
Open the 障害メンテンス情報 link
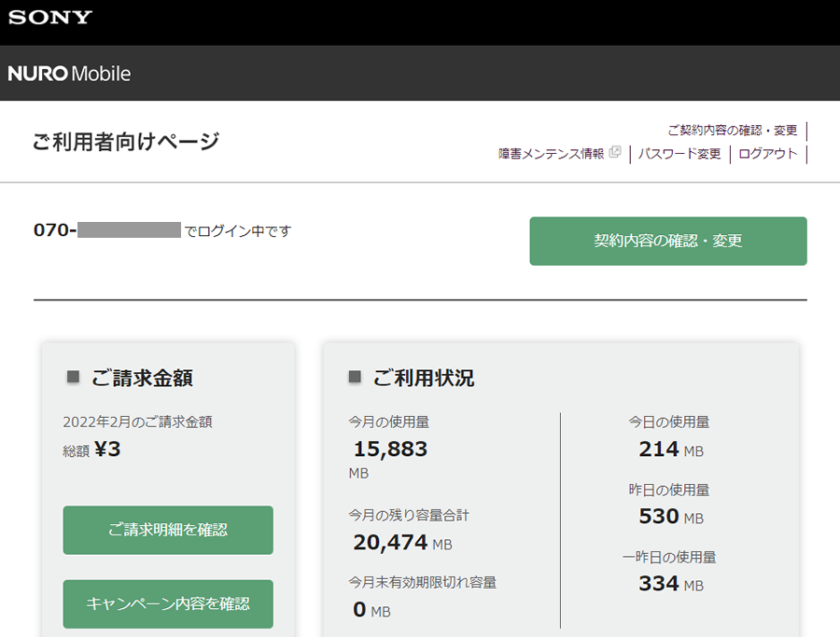pos(551,154)
